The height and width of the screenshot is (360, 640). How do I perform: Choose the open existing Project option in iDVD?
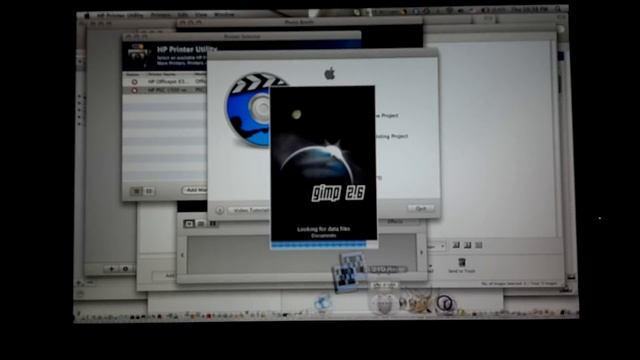tap(391, 136)
